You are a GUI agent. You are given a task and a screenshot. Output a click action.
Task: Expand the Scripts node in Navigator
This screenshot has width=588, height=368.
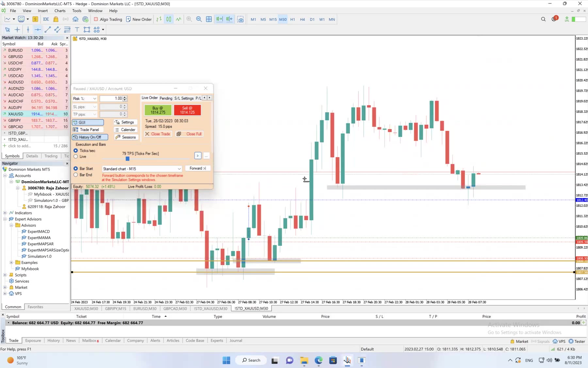pos(5,275)
